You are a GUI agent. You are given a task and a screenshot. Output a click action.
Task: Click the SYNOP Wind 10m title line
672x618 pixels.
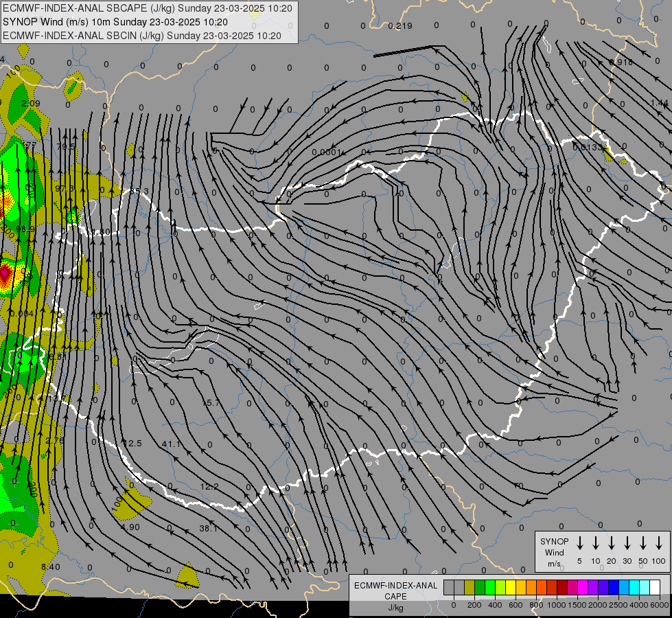pyautogui.click(x=115, y=22)
